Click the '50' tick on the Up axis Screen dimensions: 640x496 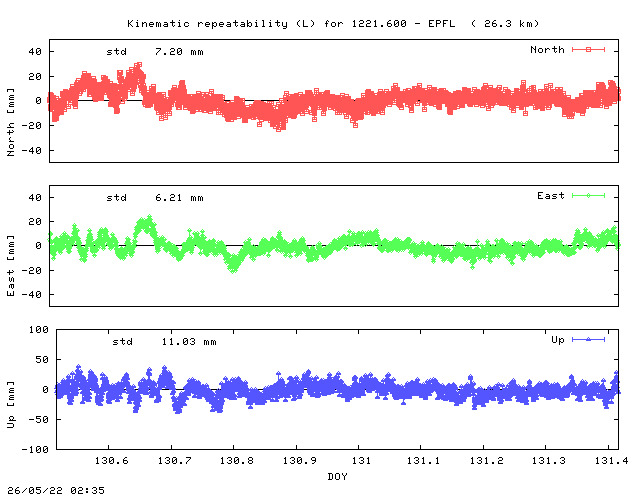tap(42, 360)
